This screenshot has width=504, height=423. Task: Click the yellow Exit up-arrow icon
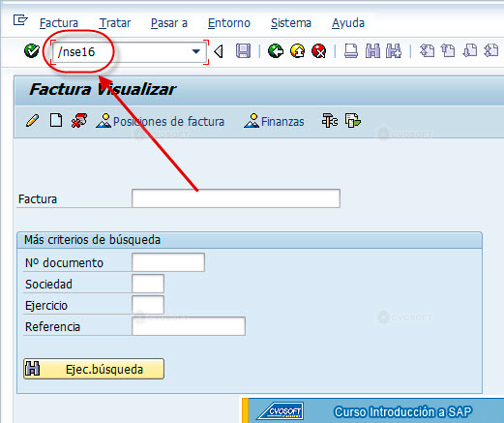tap(297, 51)
